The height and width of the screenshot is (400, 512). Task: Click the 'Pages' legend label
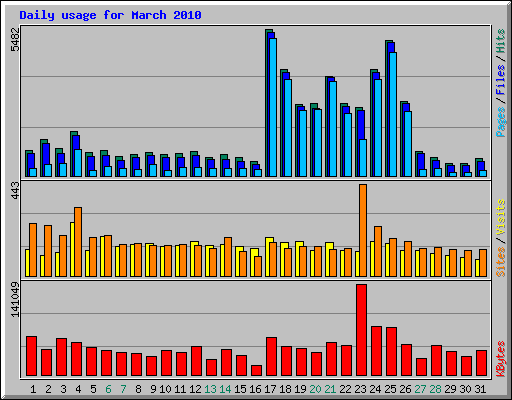point(500,122)
